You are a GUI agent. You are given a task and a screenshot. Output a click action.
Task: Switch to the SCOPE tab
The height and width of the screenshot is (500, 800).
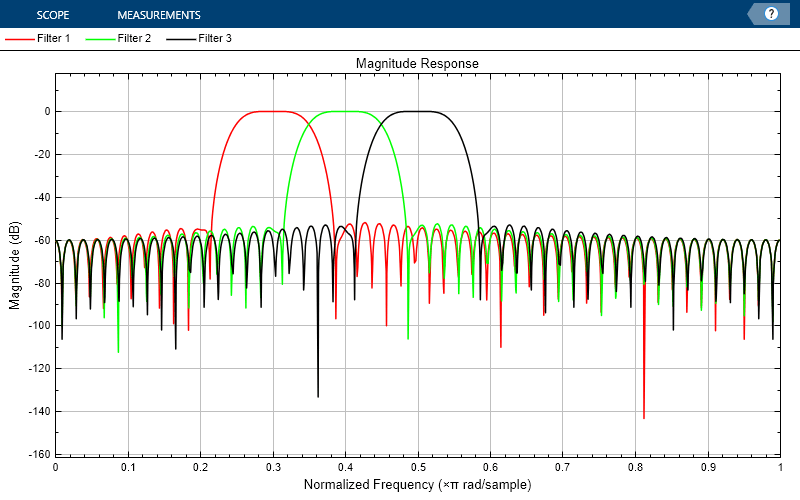click(x=53, y=15)
